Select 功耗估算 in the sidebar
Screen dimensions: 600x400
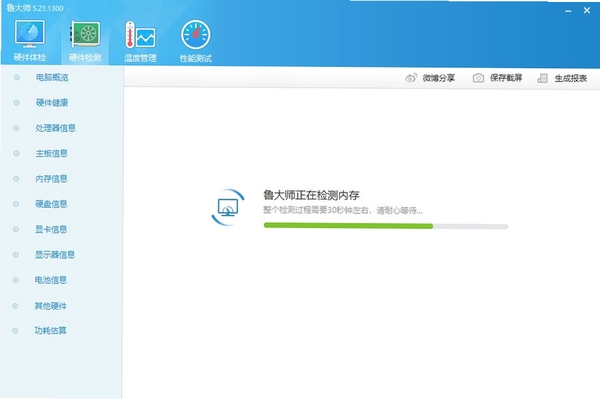tap(51, 330)
